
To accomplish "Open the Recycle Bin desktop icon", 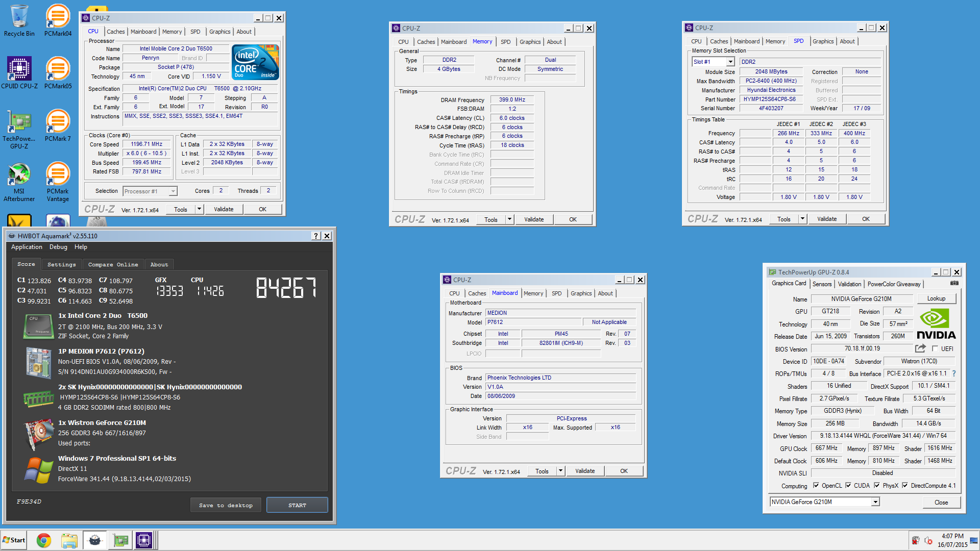I will click(19, 20).
